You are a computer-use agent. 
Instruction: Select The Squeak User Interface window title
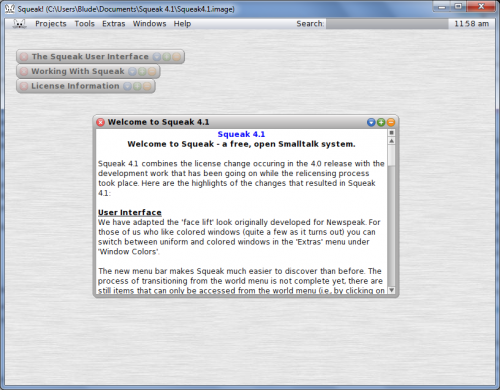point(90,57)
